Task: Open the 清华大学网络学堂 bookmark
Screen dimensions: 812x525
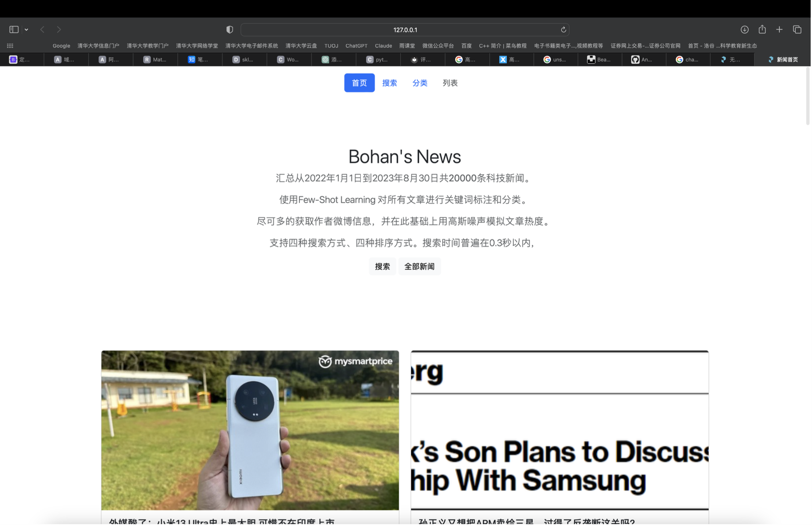Action: tap(197, 46)
